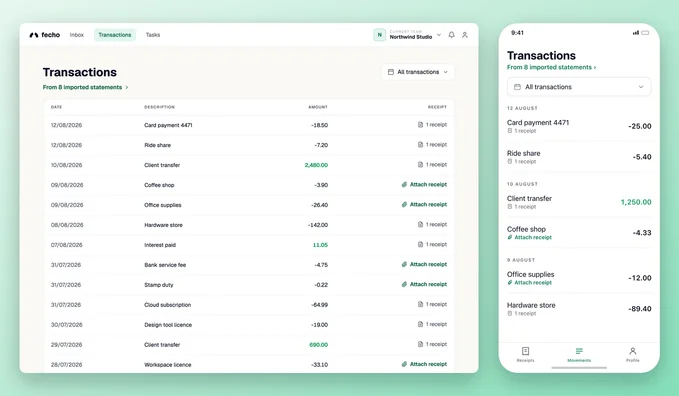Screen dimensions: 679x396
Task: Click the Northwind Studio team avatar N
Action: (x=379, y=35)
